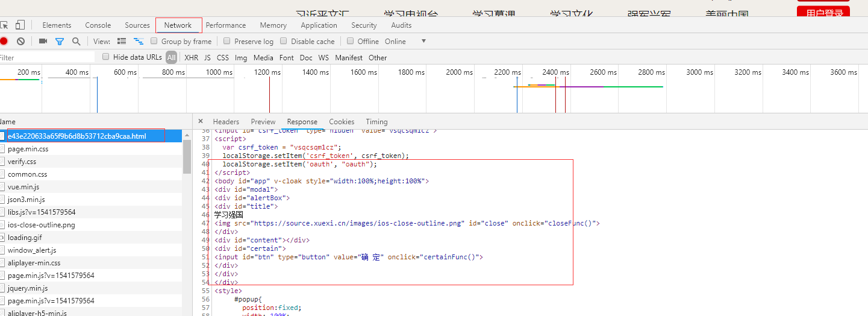Open the Sources tab

click(x=137, y=25)
